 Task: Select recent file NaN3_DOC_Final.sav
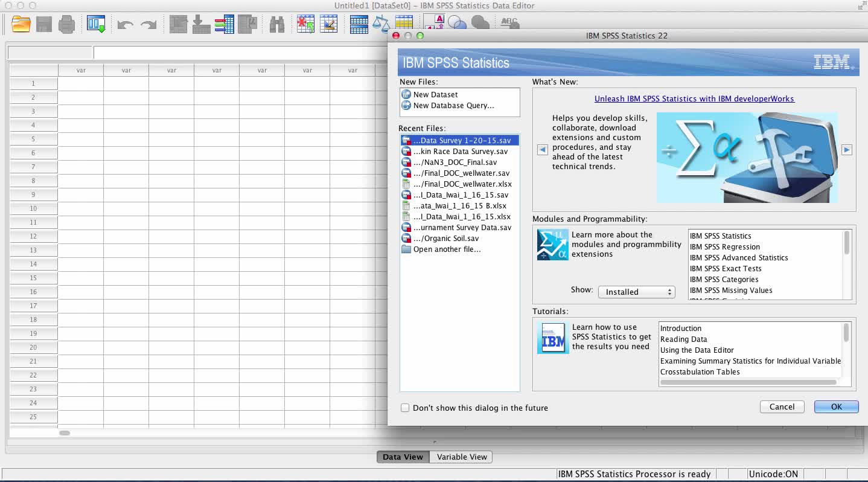point(459,162)
